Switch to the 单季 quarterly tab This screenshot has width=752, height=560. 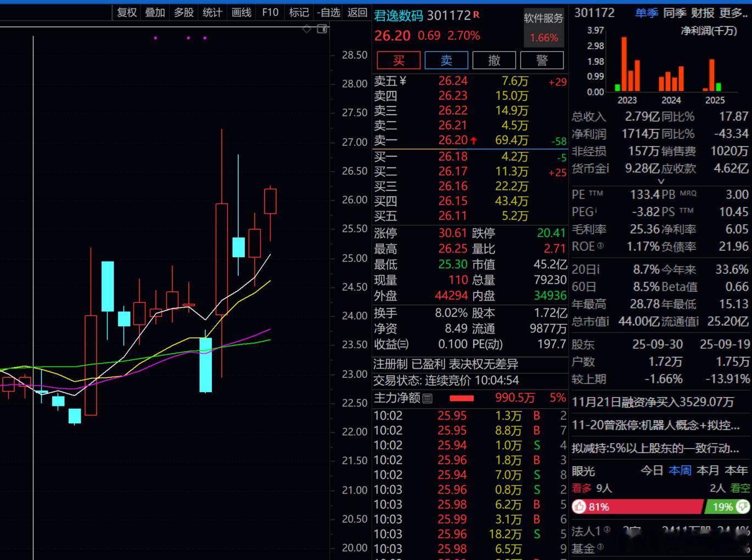(x=647, y=13)
